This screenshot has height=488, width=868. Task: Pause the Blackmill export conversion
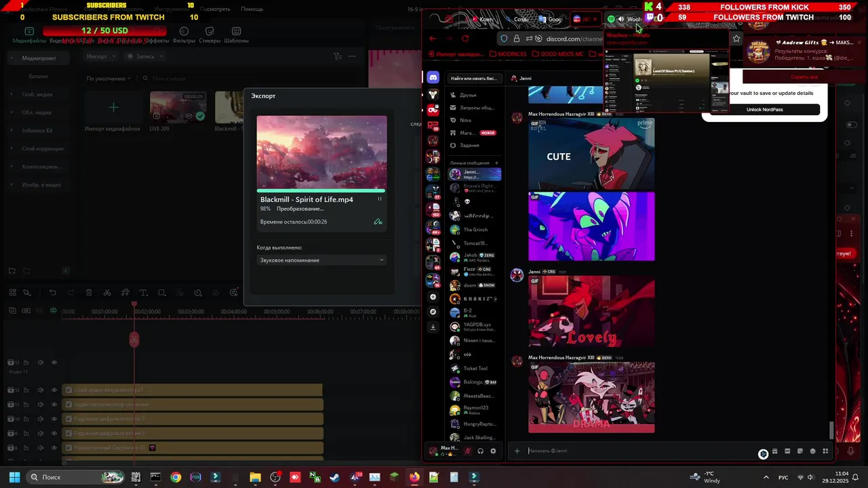pyautogui.click(x=379, y=199)
